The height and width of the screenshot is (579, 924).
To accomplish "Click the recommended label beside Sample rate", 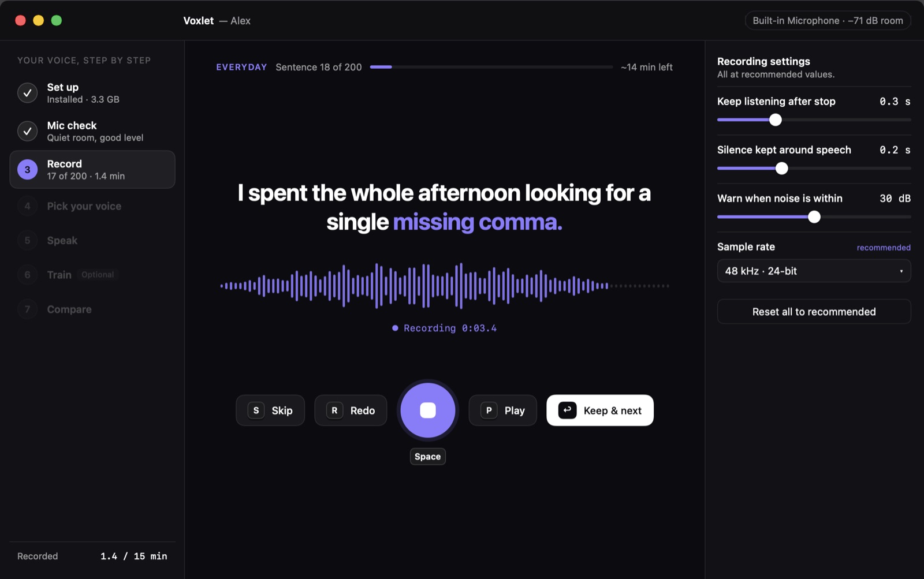I will click(884, 248).
